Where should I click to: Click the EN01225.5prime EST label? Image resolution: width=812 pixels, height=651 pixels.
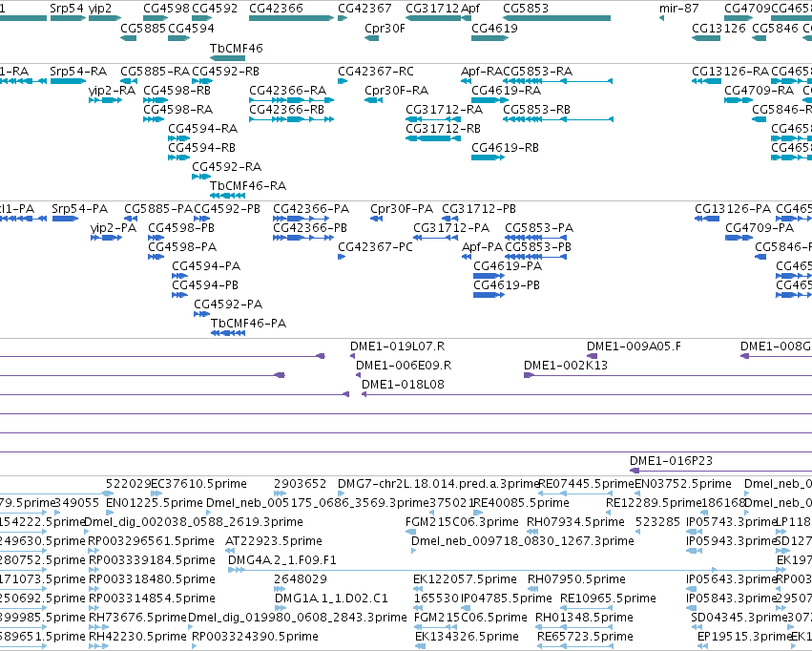click(154, 503)
